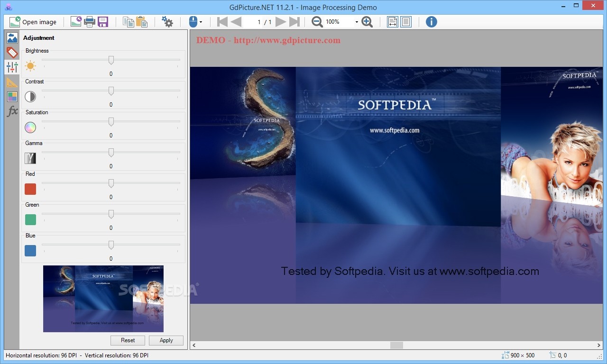The image size is (607, 364).
Task: Go to previous page arrow
Action: (x=236, y=22)
